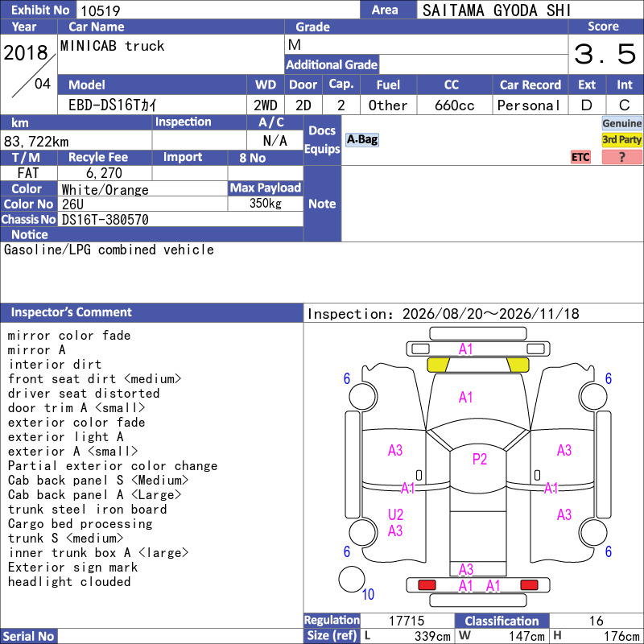Click the color number 26U
This screenshot has height=644, width=644.
click(x=72, y=204)
